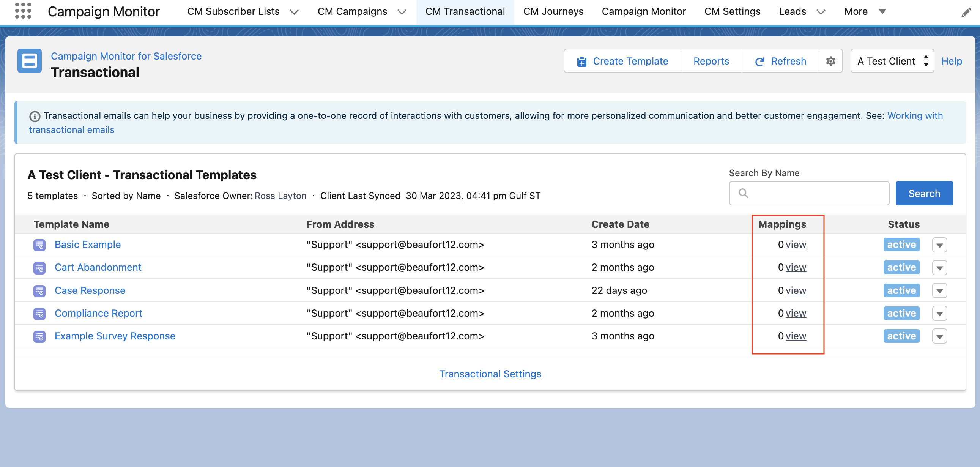Click the edit pencil icon top right
980x467 pixels.
(x=967, y=12)
